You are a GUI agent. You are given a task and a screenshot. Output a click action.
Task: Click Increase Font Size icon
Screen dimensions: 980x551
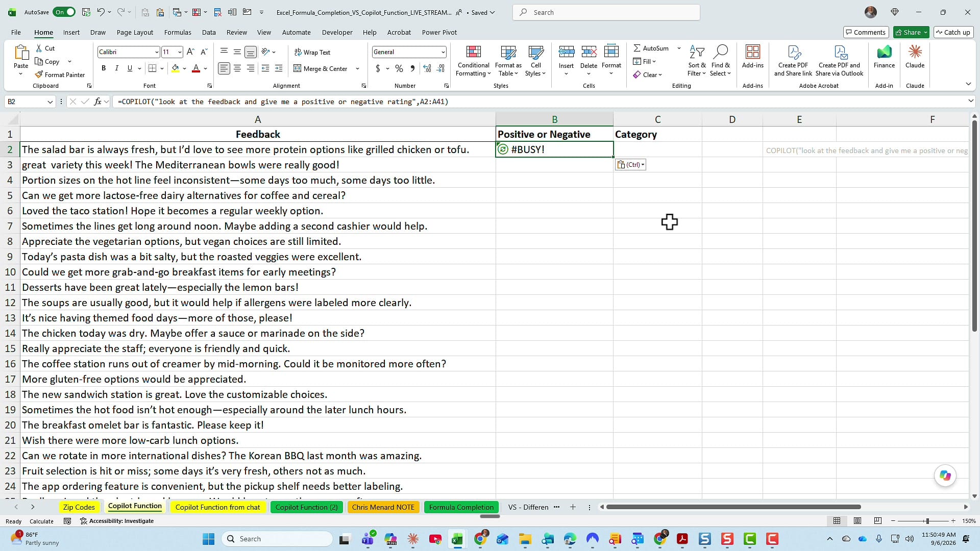(190, 52)
